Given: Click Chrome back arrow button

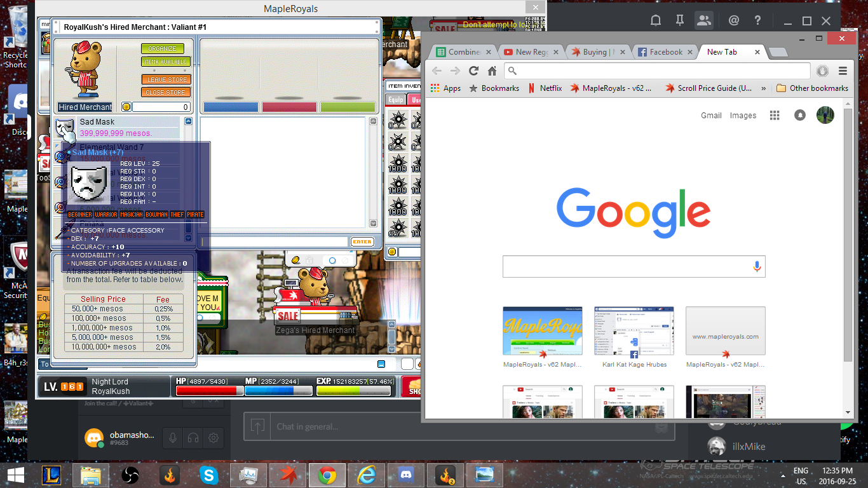Looking at the screenshot, I should point(437,71).
